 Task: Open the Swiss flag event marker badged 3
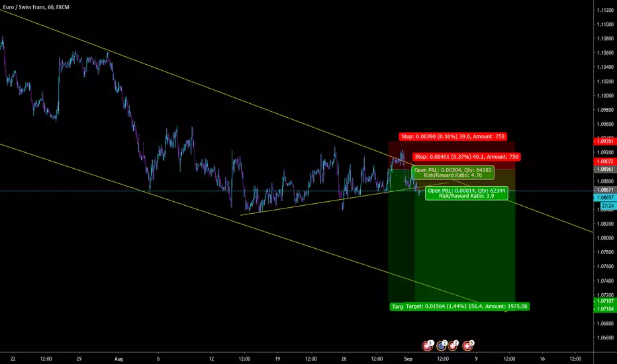428,346
